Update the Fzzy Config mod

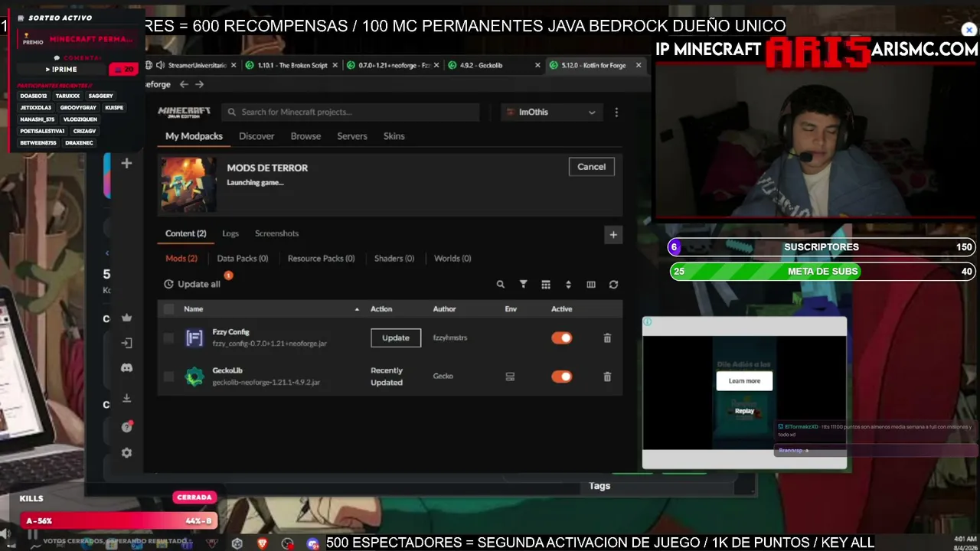click(x=396, y=337)
